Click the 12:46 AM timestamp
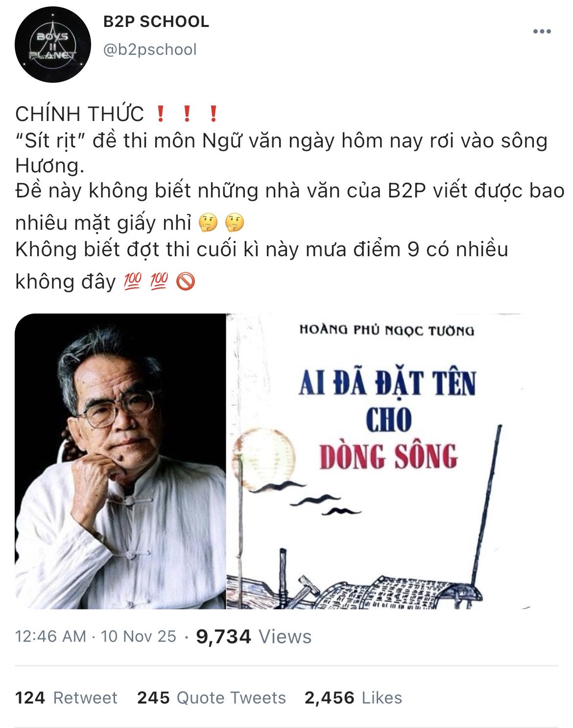573x728 pixels. 50,636
